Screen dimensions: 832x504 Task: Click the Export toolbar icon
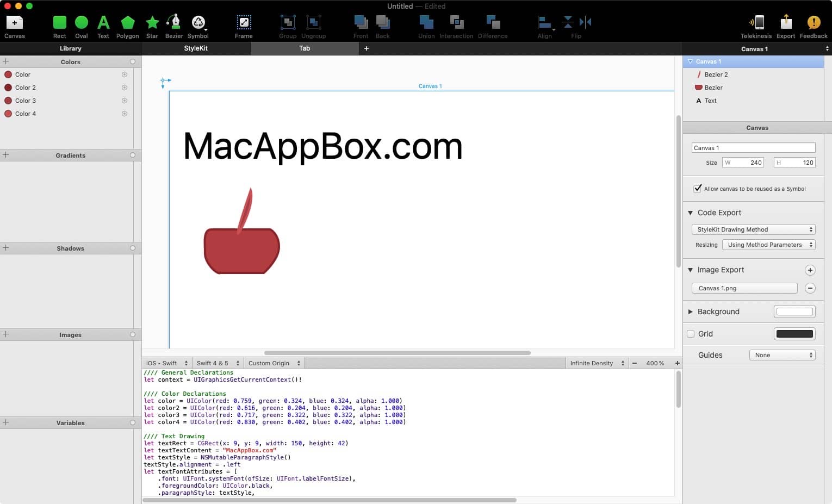pyautogui.click(x=786, y=22)
